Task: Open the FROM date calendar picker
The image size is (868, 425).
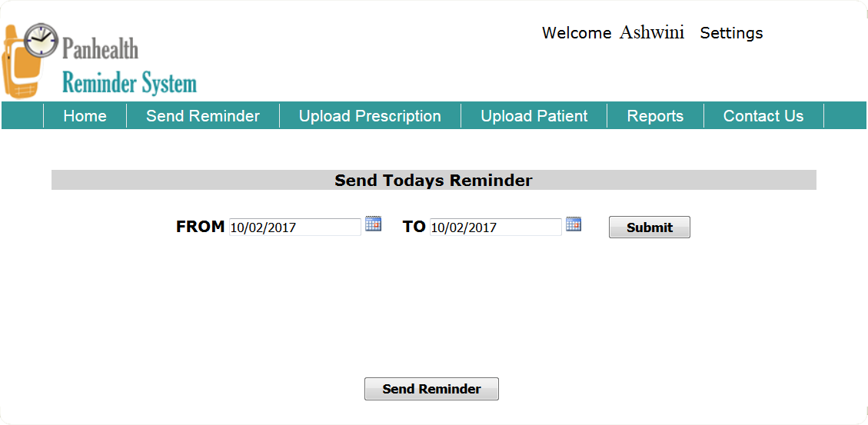Action: click(x=373, y=224)
